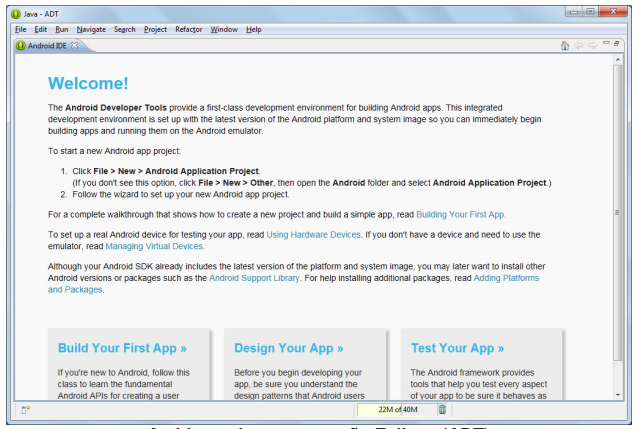Screen dimensions: 636x429
Task: Open the Navigate menu
Action: coord(90,29)
